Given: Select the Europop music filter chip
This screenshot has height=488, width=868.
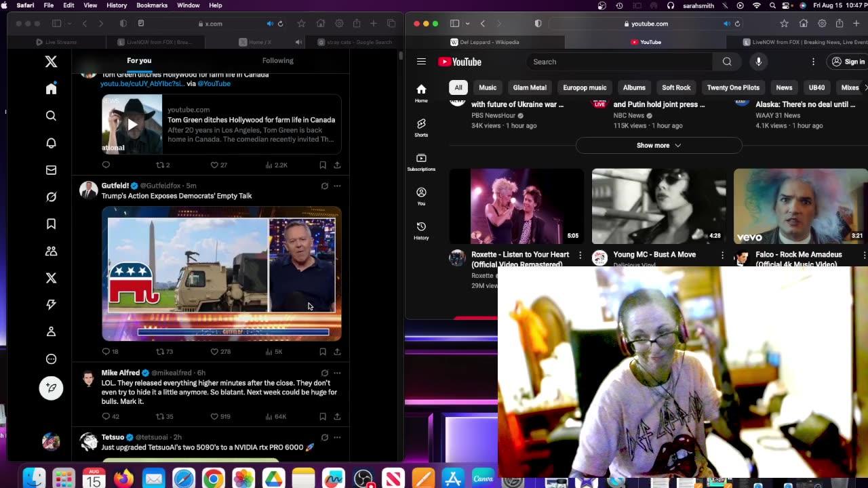Looking at the screenshot, I should (585, 87).
